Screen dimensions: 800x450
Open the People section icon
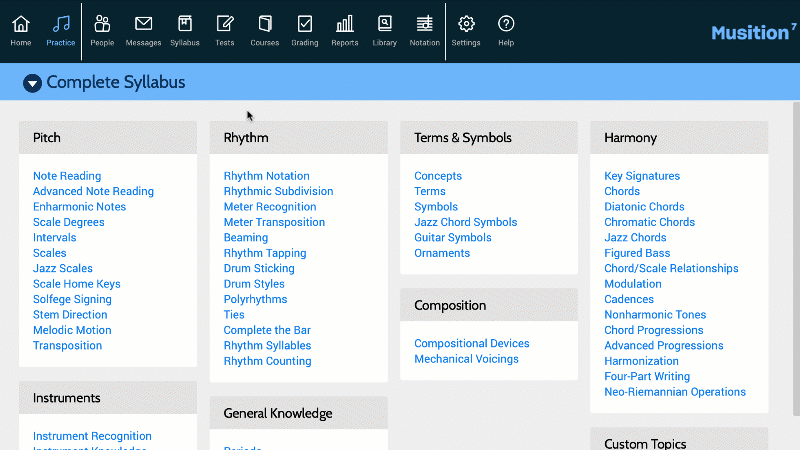pos(102,24)
